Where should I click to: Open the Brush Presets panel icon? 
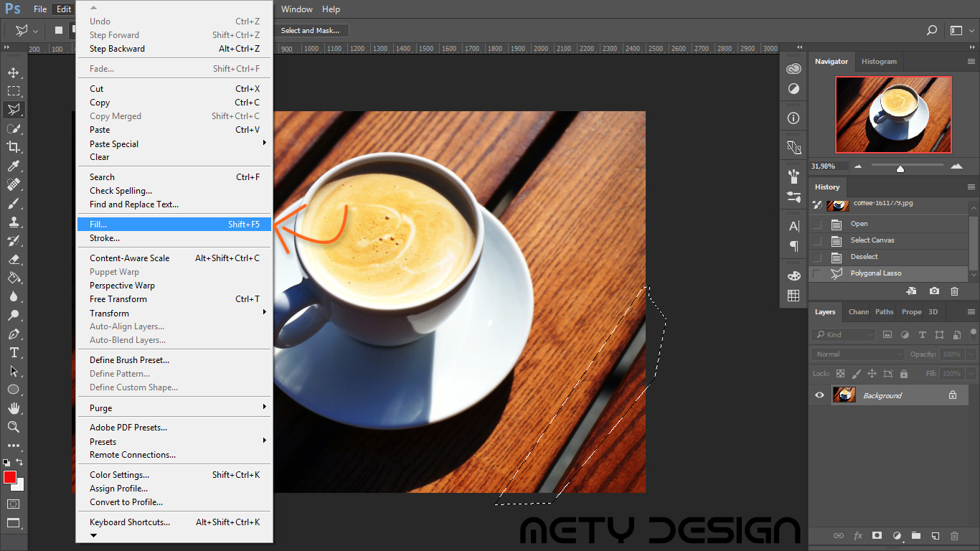[x=793, y=196]
